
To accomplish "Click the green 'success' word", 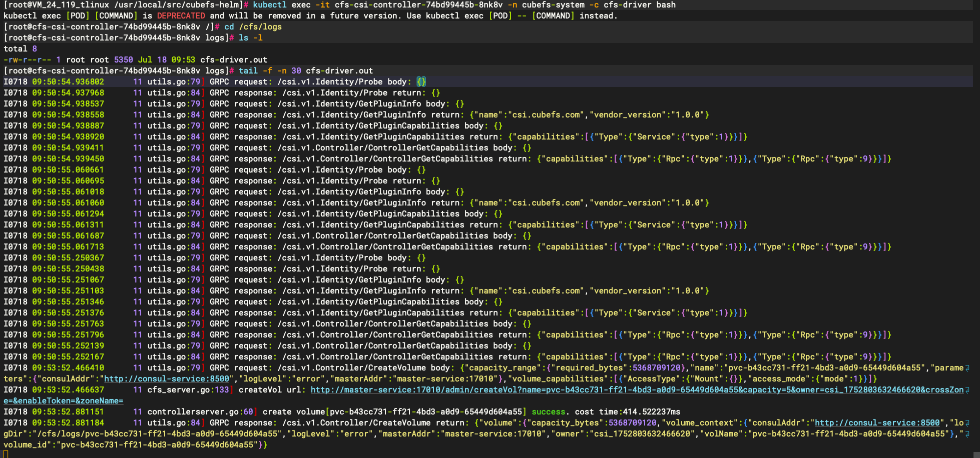I will click(549, 411).
